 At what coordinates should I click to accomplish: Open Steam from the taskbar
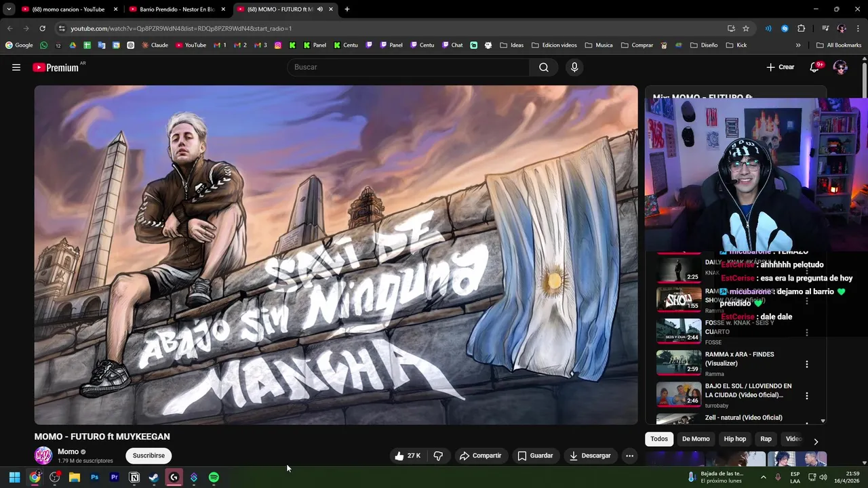(x=154, y=477)
